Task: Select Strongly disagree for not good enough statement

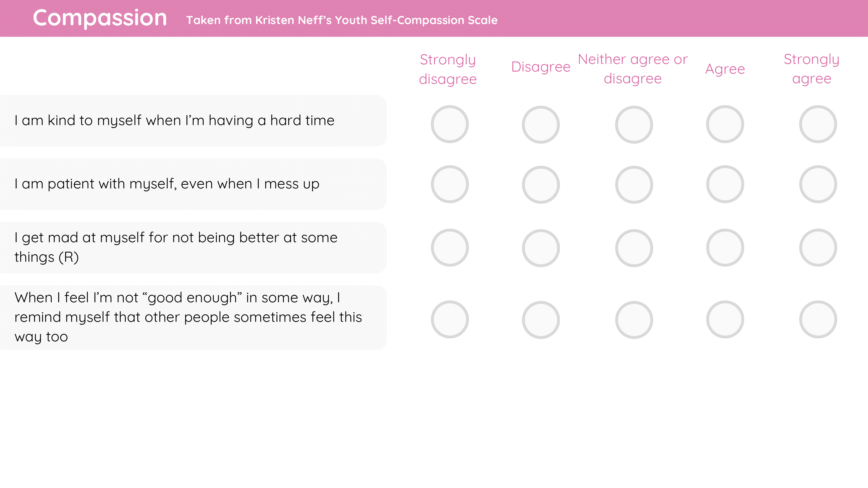Action: tap(449, 319)
